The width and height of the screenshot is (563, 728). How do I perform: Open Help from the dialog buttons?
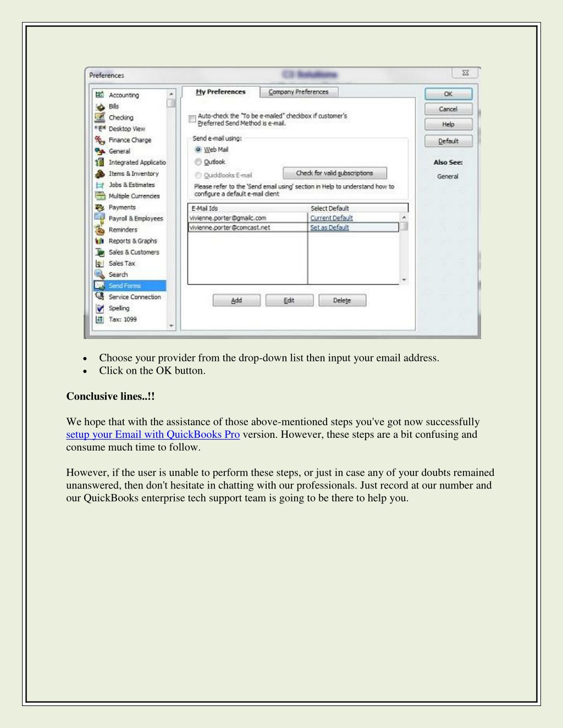pos(448,125)
